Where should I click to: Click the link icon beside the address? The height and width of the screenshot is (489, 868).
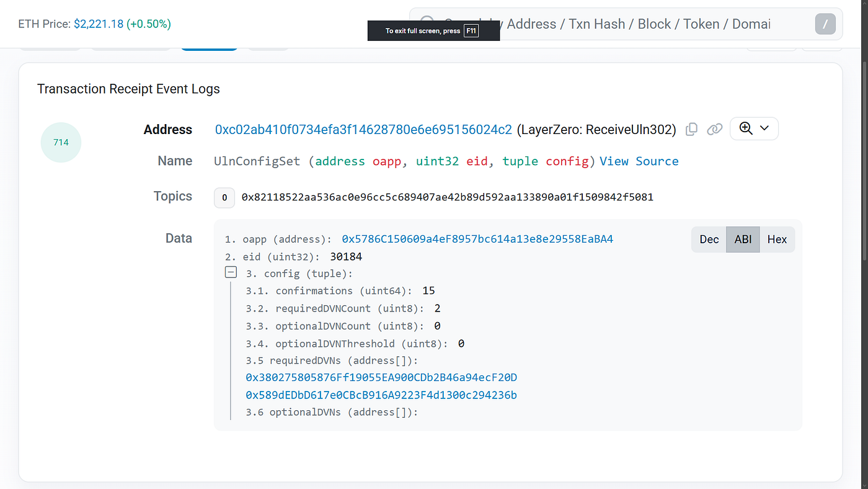coord(715,129)
